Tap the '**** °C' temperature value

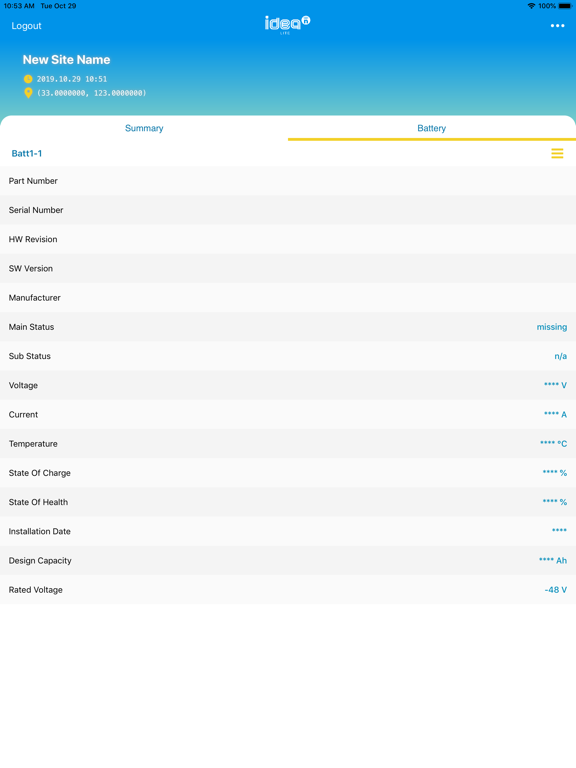point(553,443)
